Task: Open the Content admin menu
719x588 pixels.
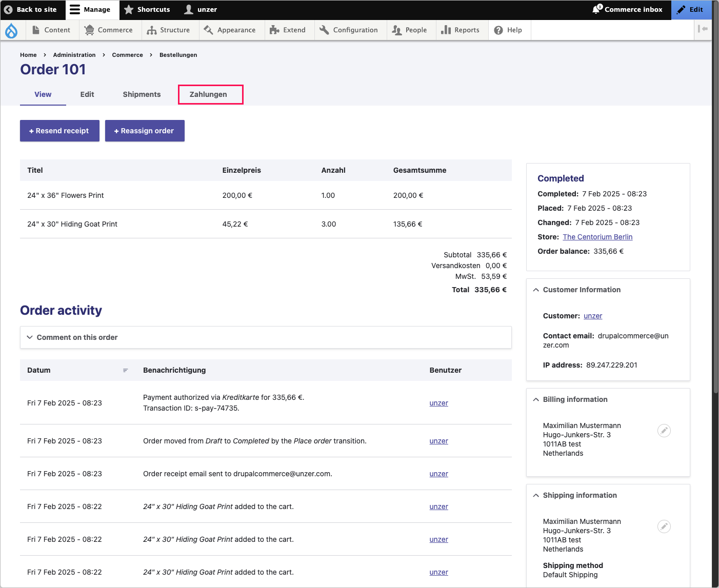Action: coord(51,30)
